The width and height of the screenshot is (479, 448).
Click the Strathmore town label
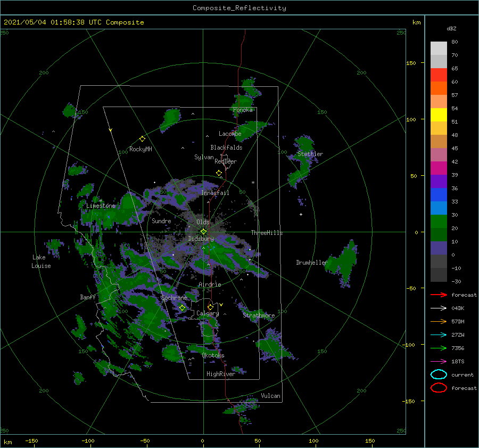click(259, 315)
